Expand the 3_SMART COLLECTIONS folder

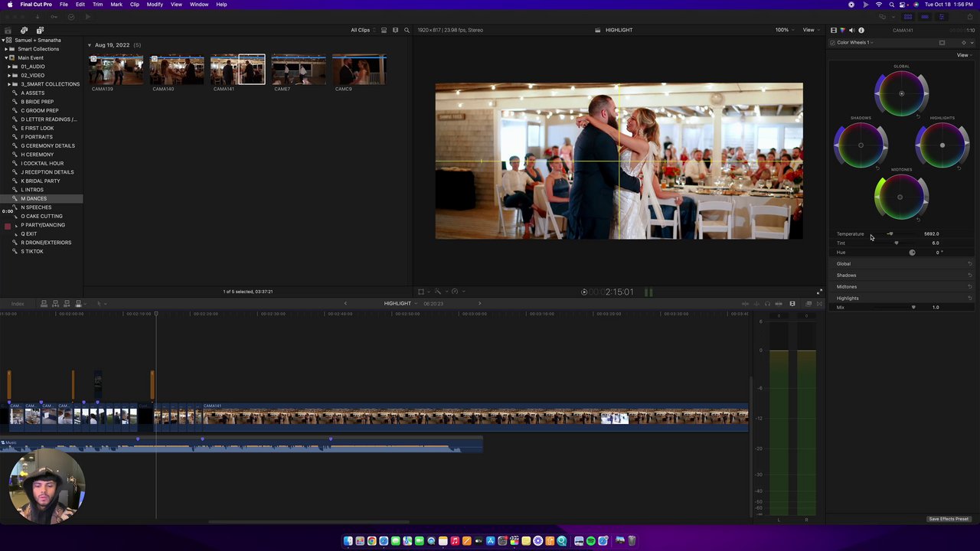pyautogui.click(x=9, y=84)
